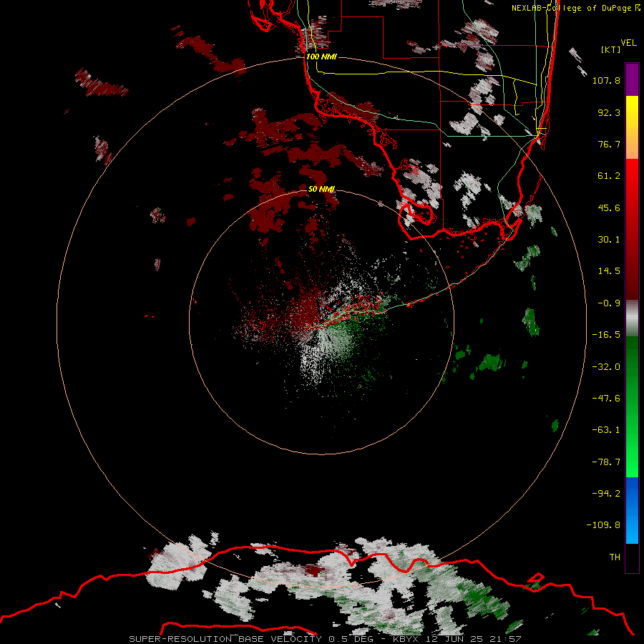
Task: Select the -78.7 velocity scale value
Action: point(606,462)
